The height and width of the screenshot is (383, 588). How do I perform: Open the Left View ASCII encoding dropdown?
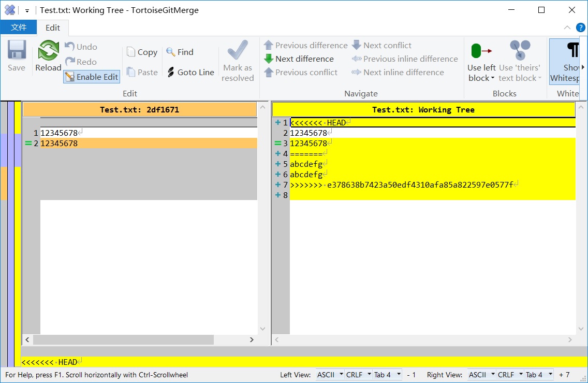pyautogui.click(x=330, y=375)
